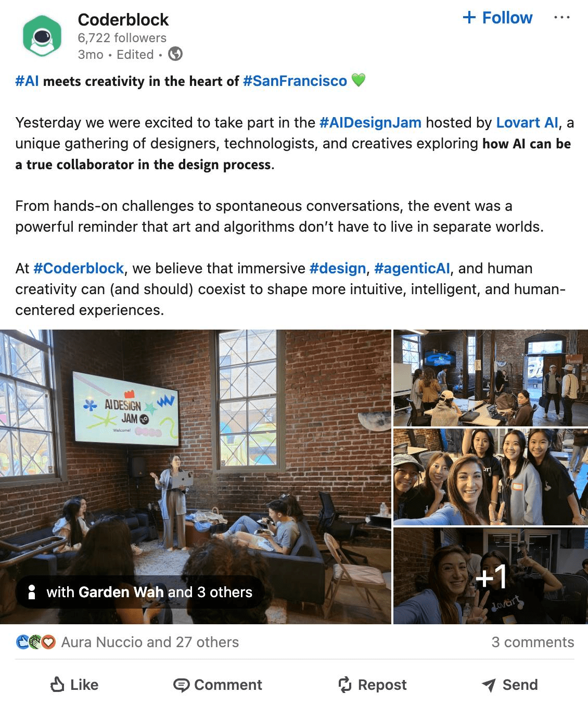
Task: View the group selfie photo
Action: [491, 476]
